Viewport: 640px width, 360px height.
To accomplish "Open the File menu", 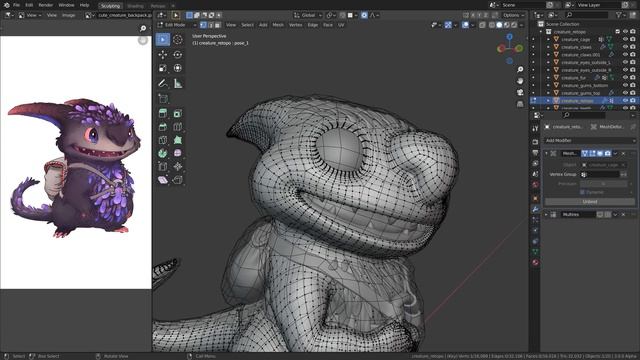I will [16, 5].
